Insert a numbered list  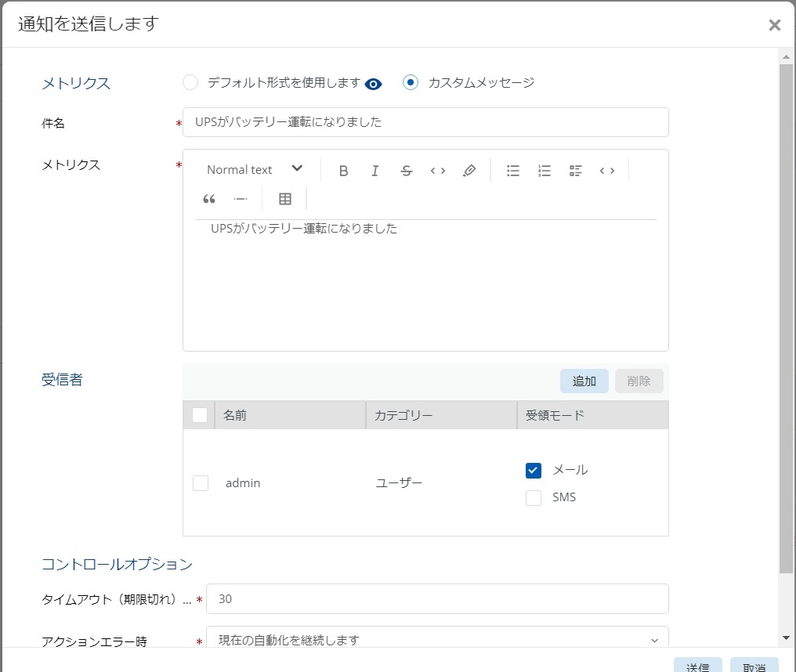tap(545, 170)
